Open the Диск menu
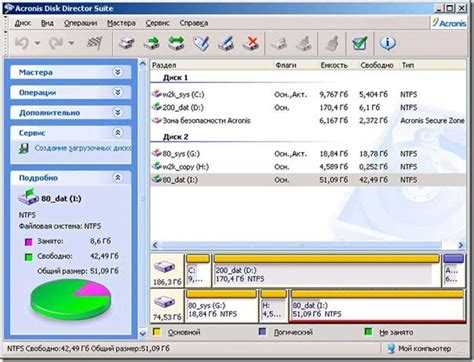This screenshot has width=474, height=362. pos(23,23)
